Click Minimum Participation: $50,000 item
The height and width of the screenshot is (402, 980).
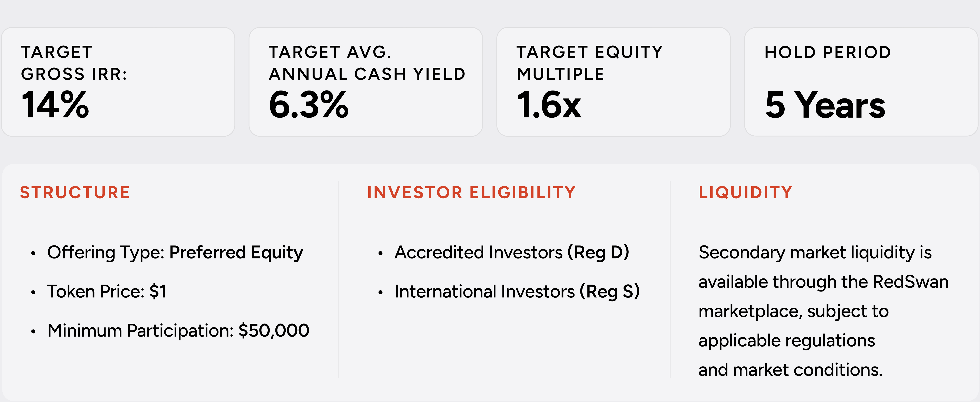tap(178, 331)
